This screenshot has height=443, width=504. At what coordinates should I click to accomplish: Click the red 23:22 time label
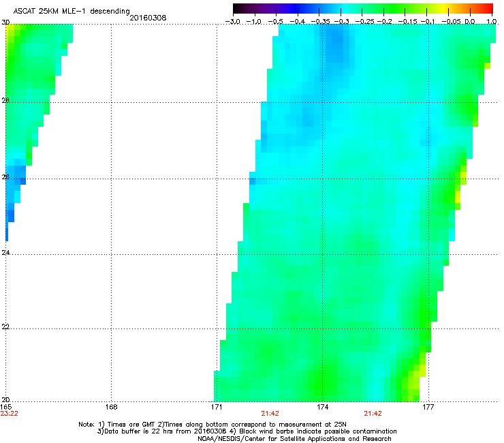tap(10, 414)
